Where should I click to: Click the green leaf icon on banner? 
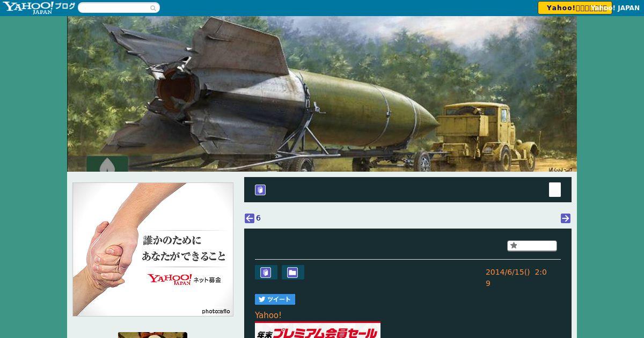coord(107,164)
